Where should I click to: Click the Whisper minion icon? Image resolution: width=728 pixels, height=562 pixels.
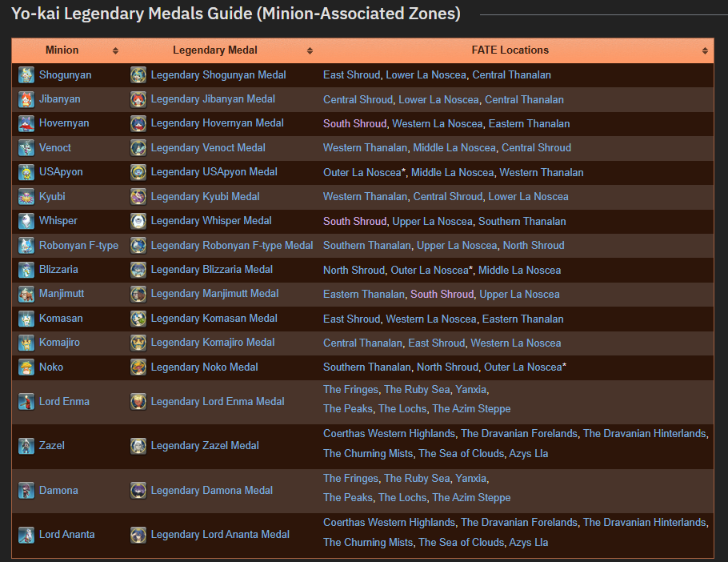click(x=26, y=221)
